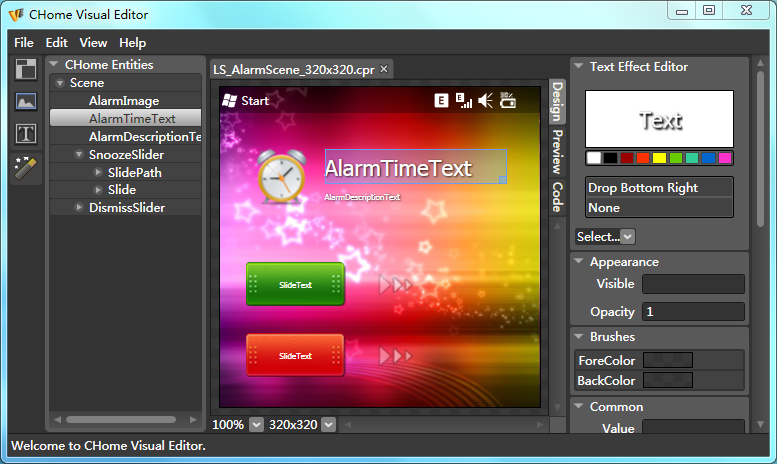Click the Visible property field

click(693, 284)
